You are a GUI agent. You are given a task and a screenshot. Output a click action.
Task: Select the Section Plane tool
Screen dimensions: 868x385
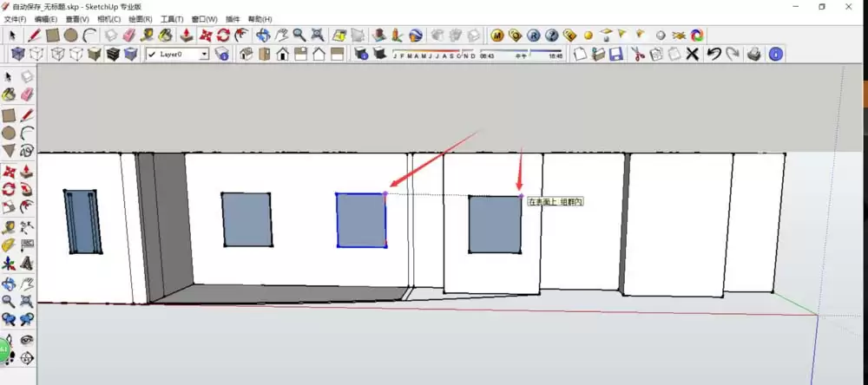[x=27, y=358]
